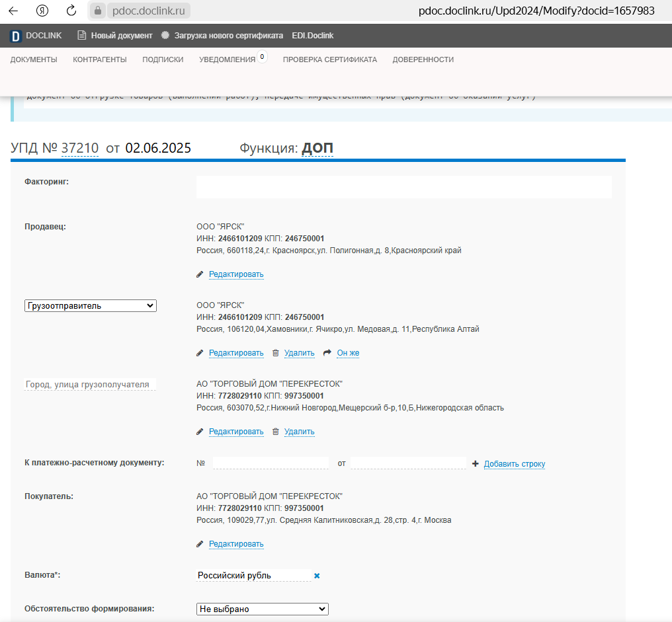The height and width of the screenshot is (622, 672).
Task: Click the payment document № field
Action: pos(271,463)
